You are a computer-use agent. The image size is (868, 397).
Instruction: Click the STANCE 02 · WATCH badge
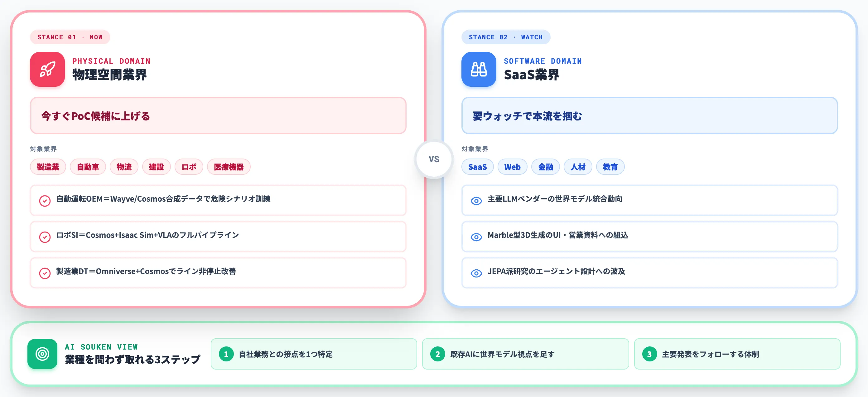click(x=506, y=37)
